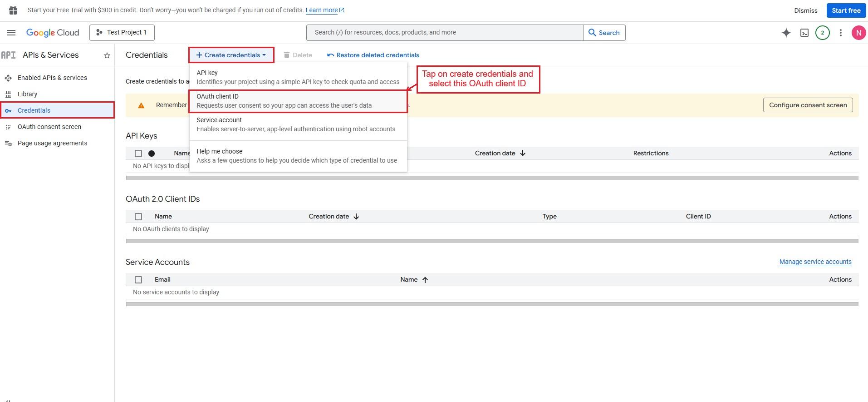
Task: Check the Service Accounts select-all checkbox
Action: coord(138,280)
